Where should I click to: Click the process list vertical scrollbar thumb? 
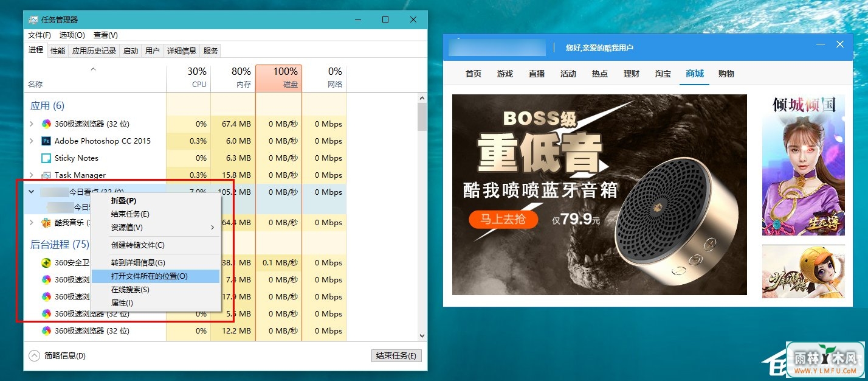click(422, 117)
